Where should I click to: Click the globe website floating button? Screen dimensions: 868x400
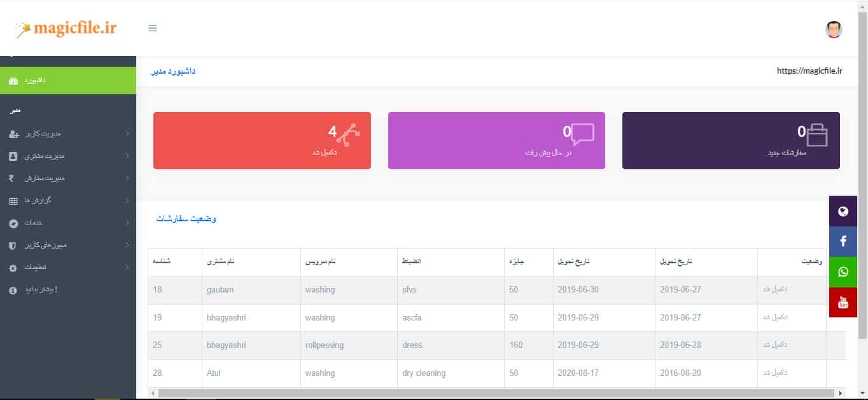click(x=843, y=212)
